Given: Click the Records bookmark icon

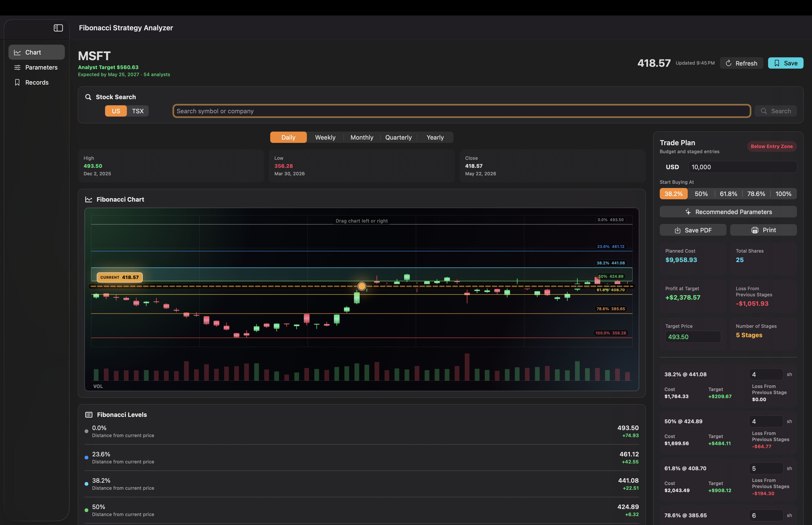Looking at the screenshot, I should pyautogui.click(x=17, y=82).
